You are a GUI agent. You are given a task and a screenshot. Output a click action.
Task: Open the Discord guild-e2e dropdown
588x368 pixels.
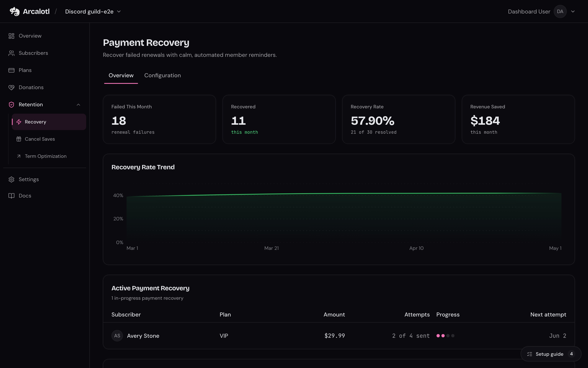click(x=93, y=11)
